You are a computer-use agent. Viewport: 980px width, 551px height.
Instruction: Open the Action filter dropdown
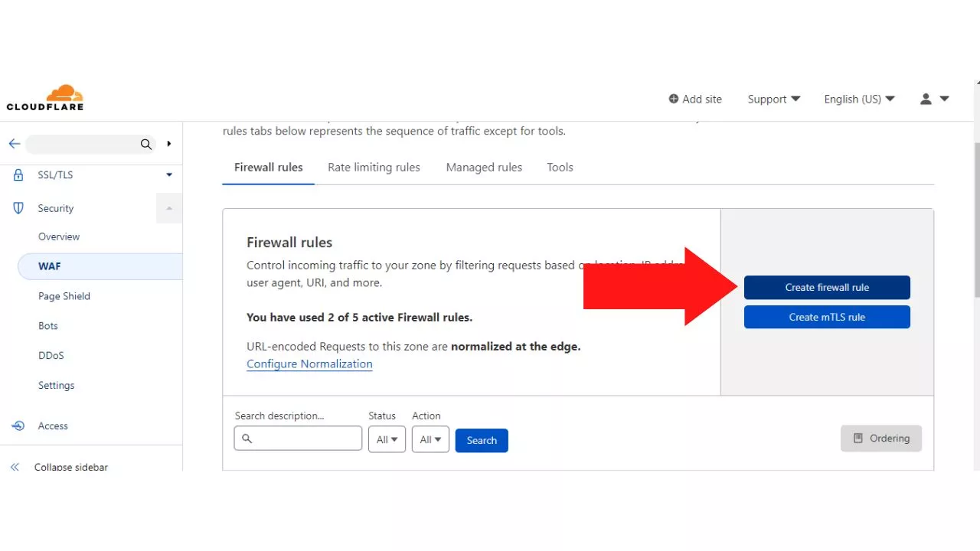click(x=430, y=439)
